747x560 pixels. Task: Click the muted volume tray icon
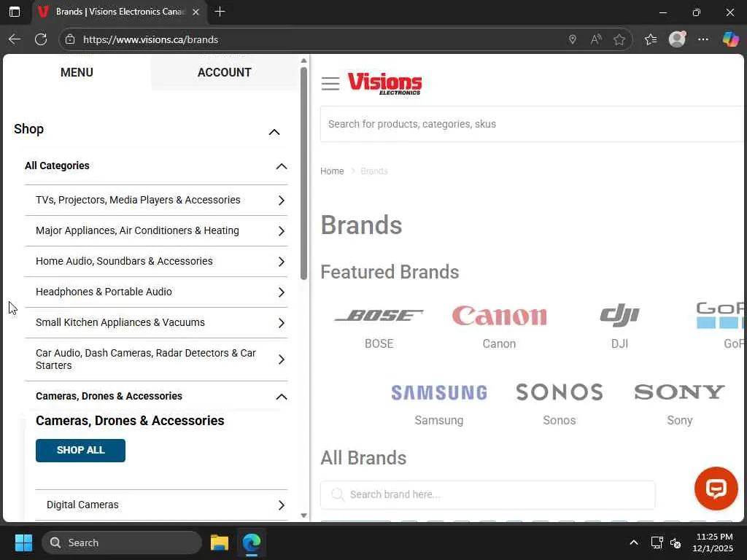click(676, 542)
